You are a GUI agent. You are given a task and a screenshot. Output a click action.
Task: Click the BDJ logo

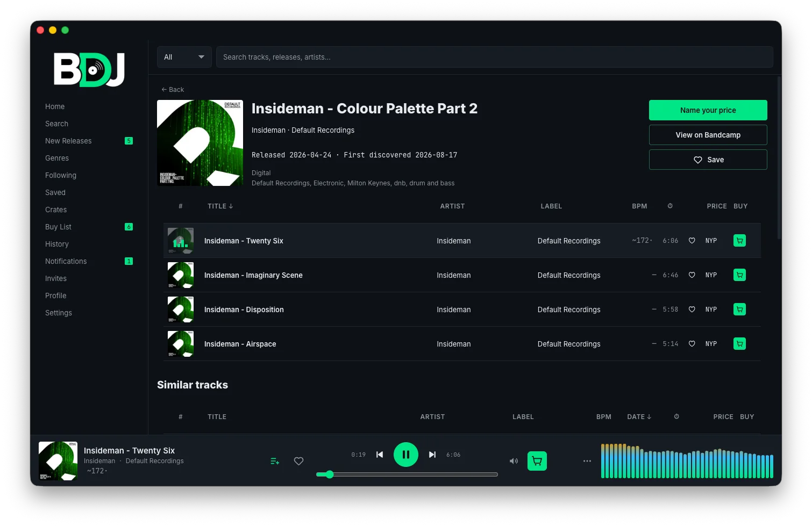pos(89,69)
